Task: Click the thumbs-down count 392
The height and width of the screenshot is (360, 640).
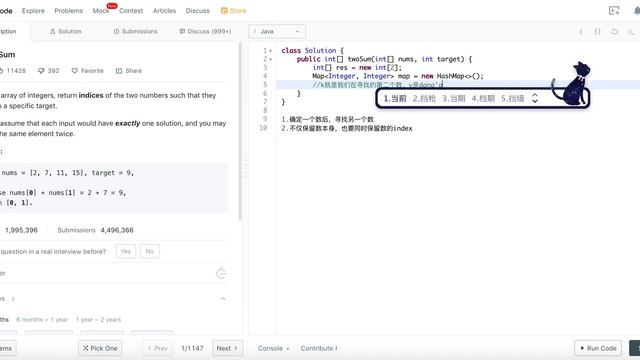Action: [49, 71]
